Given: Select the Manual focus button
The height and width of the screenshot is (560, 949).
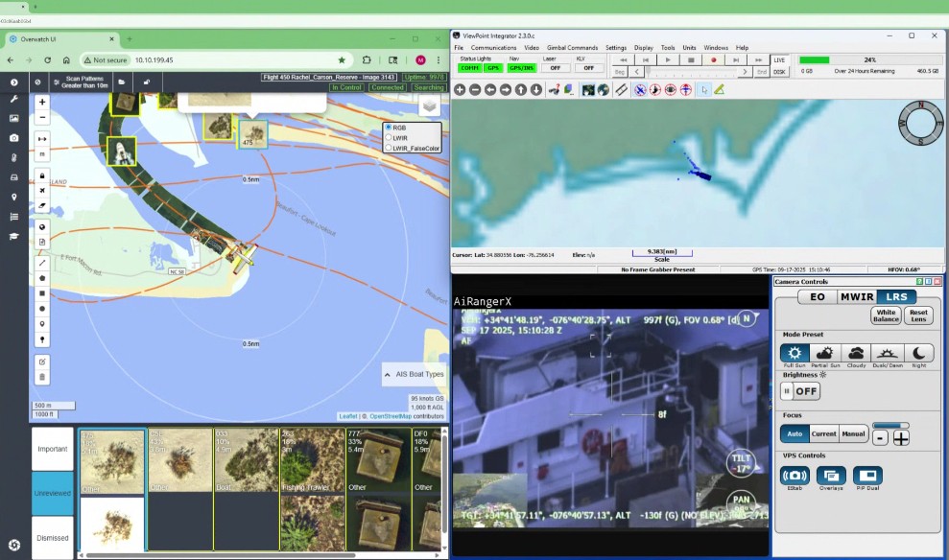Looking at the screenshot, I should pyautogui.click(x=853, y=433).
